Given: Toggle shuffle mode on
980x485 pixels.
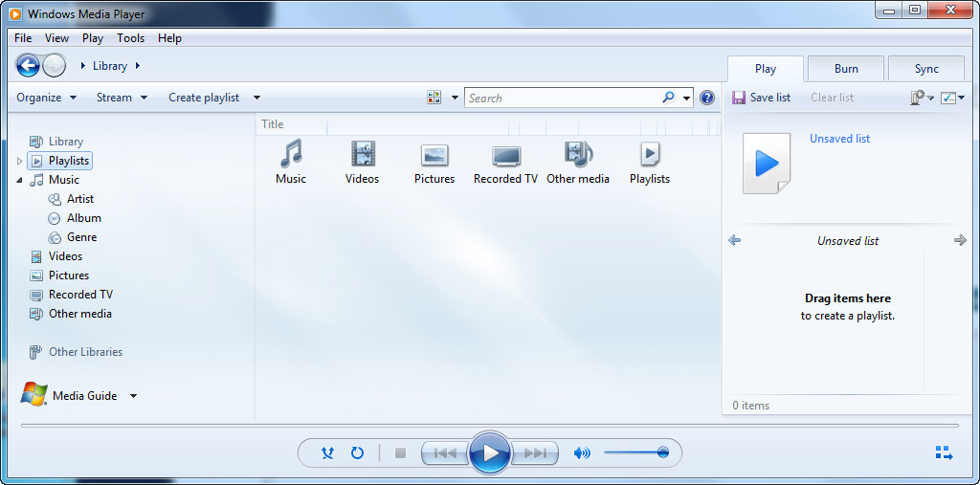Looking at the screenshot, I should pos(327,453).
